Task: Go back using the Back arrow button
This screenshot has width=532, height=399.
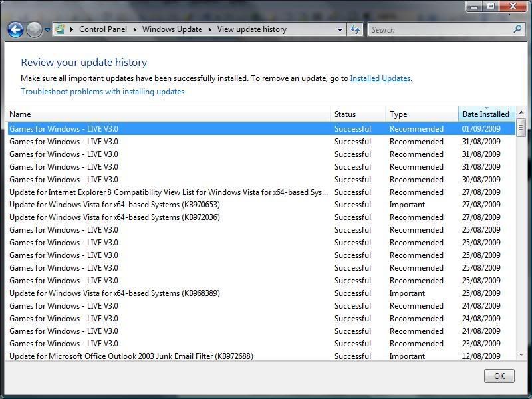Action: (15, 29)
